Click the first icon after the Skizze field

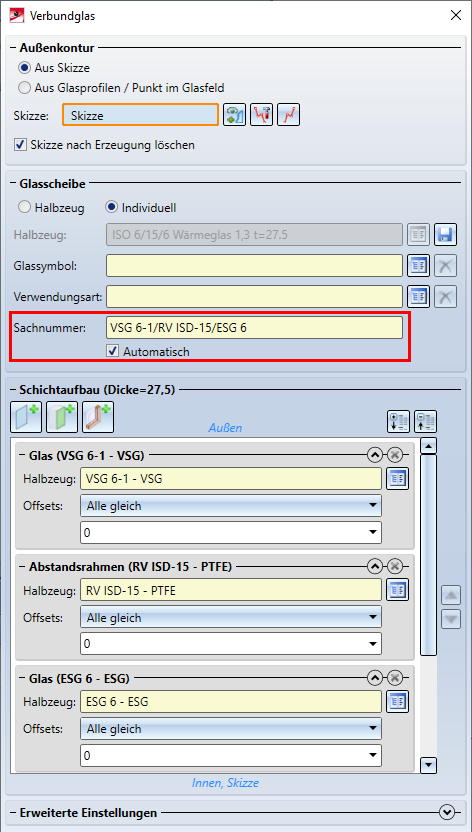pyautogui.click(x=234, y=114)
